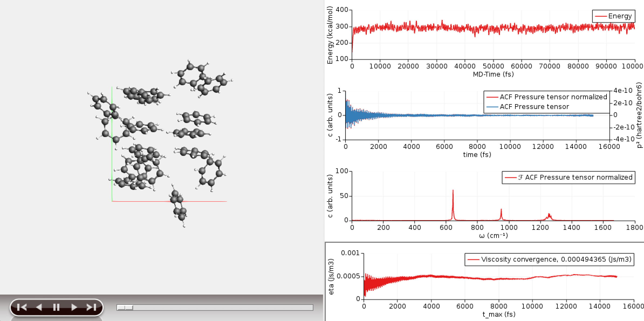Click the Fourier ACF Pressure tensor legend
This screenshot has height=321, width=644.
coord(568,177)
